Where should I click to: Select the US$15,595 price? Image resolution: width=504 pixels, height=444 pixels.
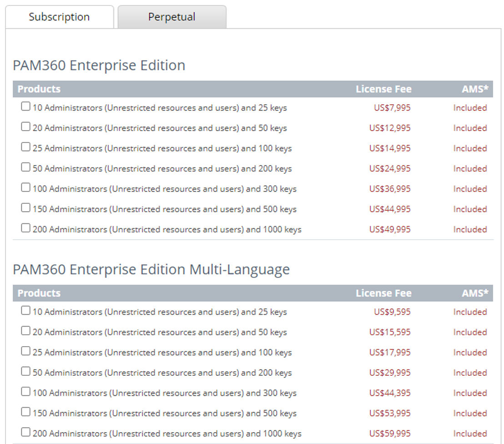[390, 332]
